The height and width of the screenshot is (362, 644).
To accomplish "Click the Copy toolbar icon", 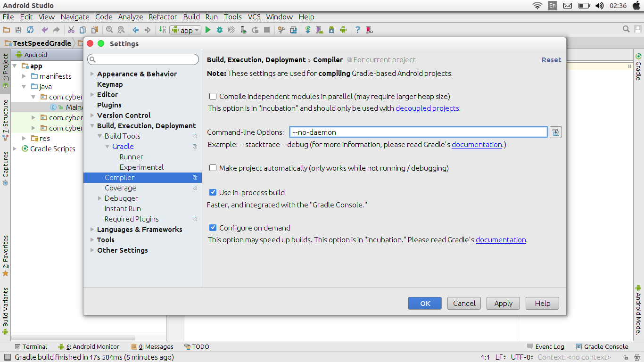I will tap(83, 30).
